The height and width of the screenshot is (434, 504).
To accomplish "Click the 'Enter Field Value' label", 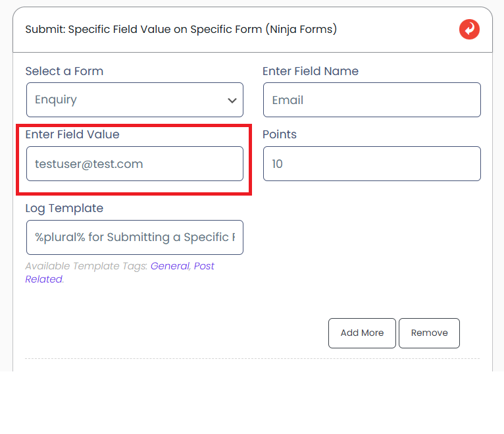I will pos(72,134).
